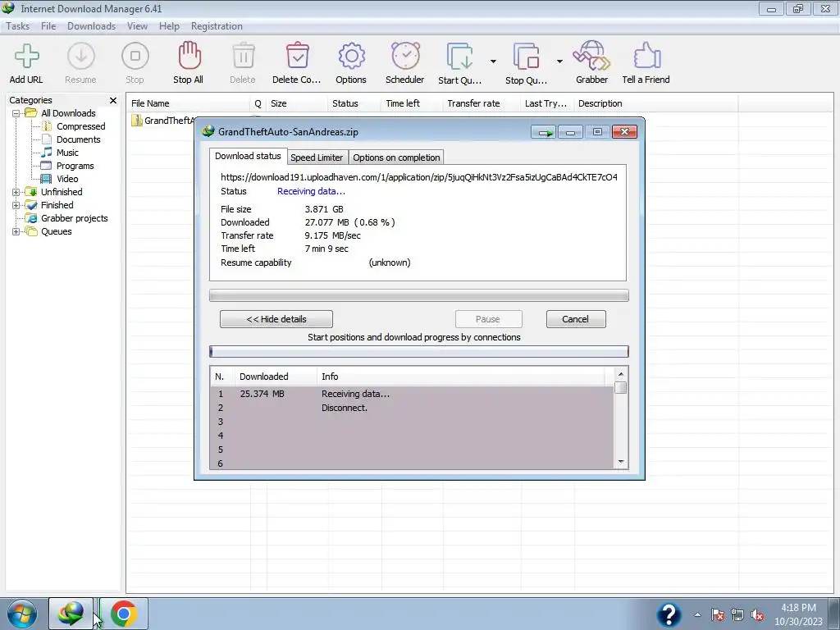This screenshot has width=840, height=630.
Task: Open the Grabber tool icon
Action: 591,56
